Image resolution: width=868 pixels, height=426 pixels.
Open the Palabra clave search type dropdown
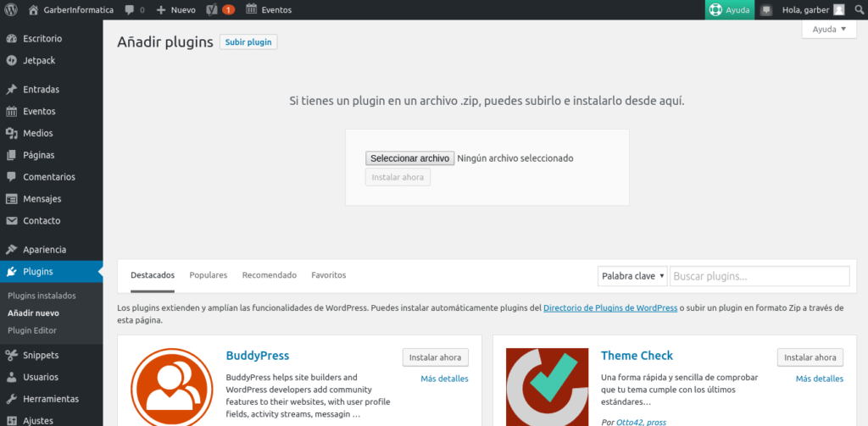tap(632, 276)
